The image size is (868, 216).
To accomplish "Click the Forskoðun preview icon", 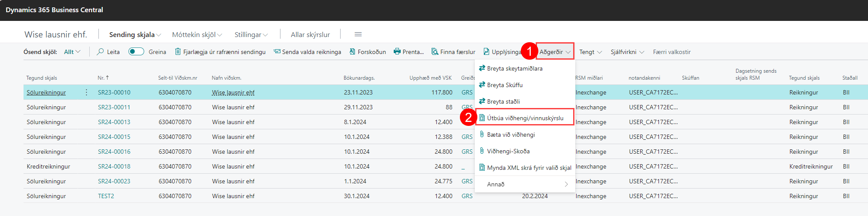I will pos(352,52).
